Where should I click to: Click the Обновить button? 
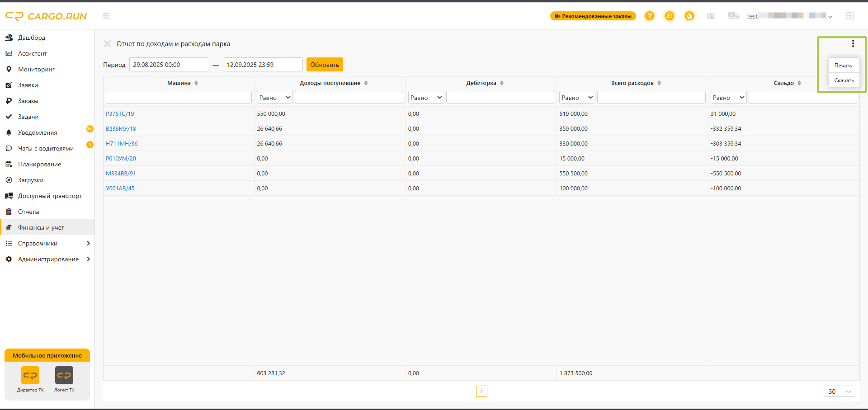(325, 65)
